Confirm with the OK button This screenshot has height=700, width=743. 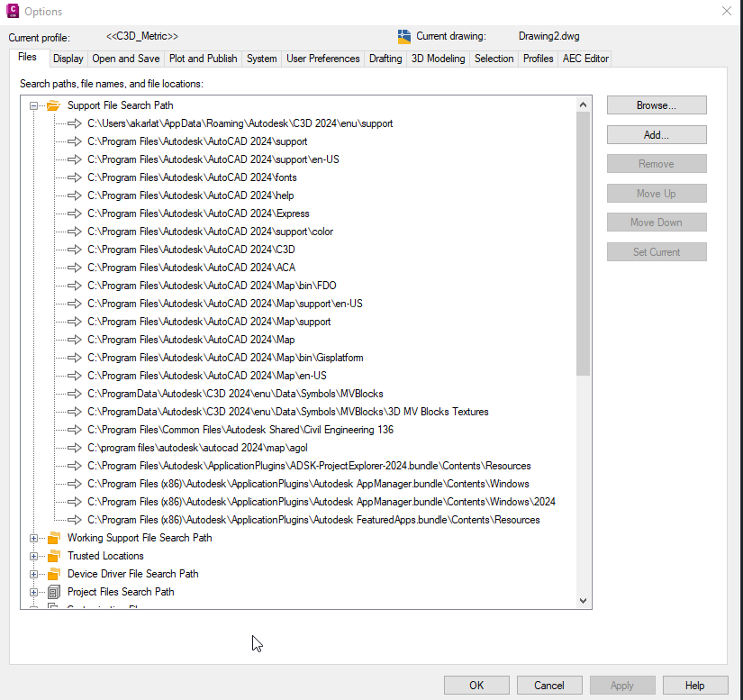(x=476, y=686)
